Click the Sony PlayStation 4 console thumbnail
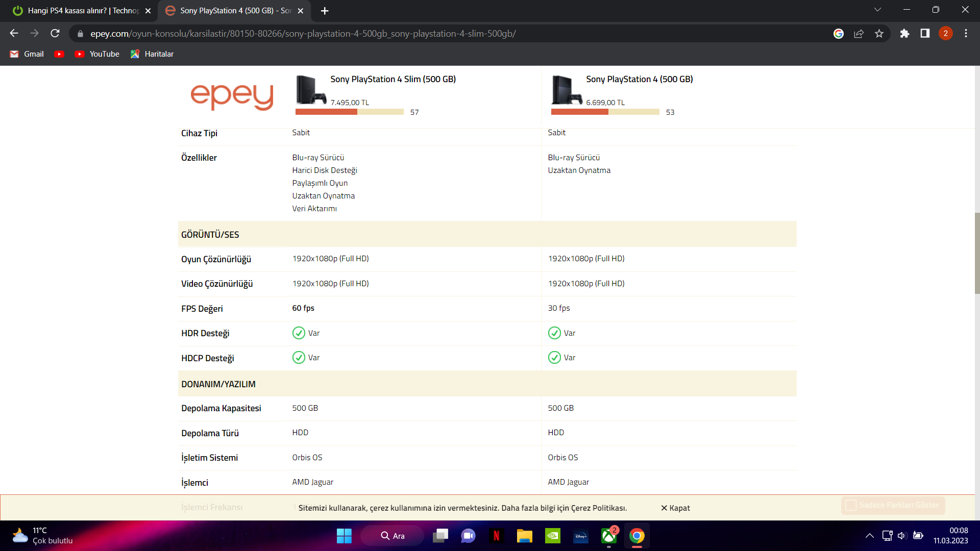The image size is (980, 551). pyautogui.click(x=566, y=90)
